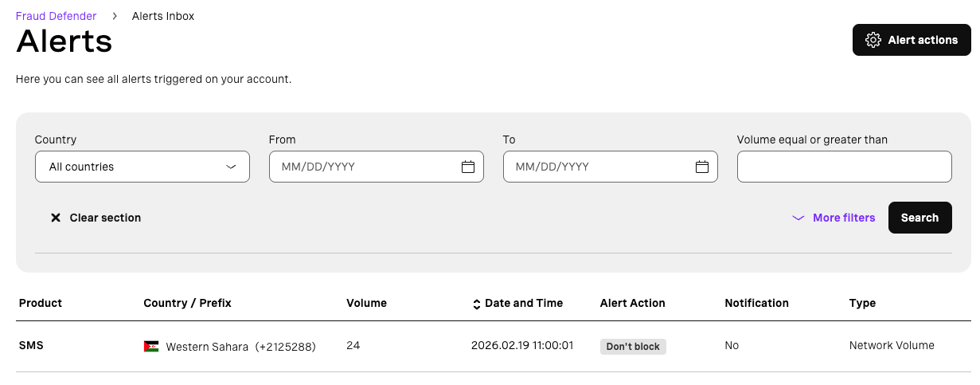The width and height of the screenshot is (980, 385).
Task: Open the To date calendar icon
Action: (702, 167)
